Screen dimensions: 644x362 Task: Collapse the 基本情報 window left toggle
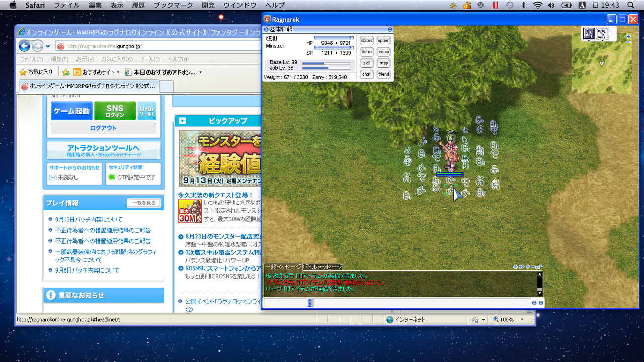tap(266, 29)
